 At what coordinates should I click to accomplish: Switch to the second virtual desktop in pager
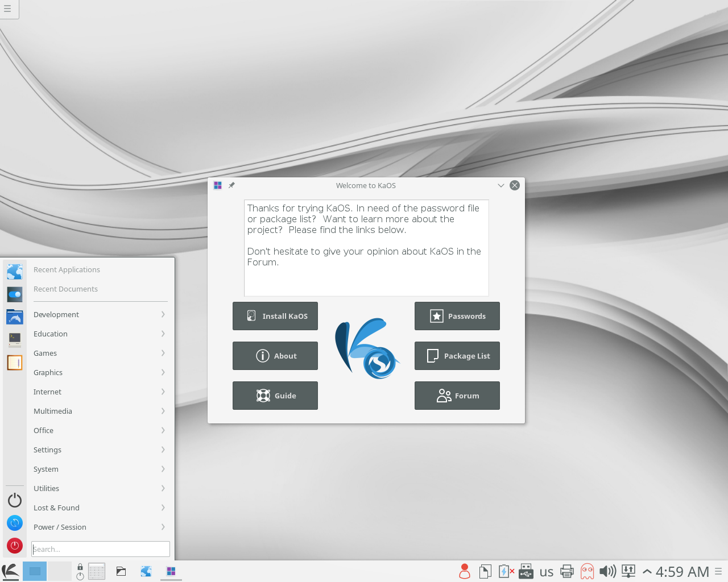click(60, 571)
